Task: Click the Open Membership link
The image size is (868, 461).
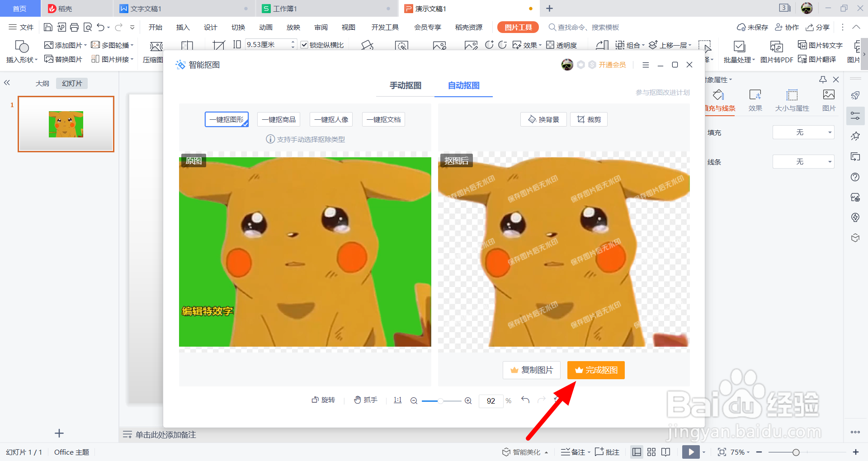Action: [612, 65]
